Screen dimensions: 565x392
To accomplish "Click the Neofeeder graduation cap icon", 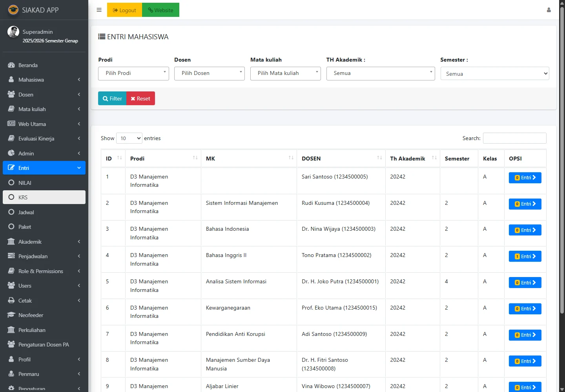I will [x=11, y=315].
